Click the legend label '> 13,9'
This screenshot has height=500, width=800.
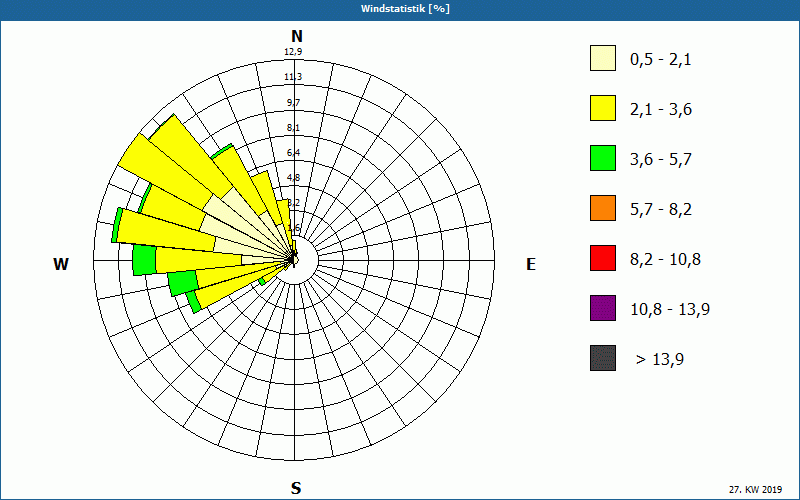[660, 360]
